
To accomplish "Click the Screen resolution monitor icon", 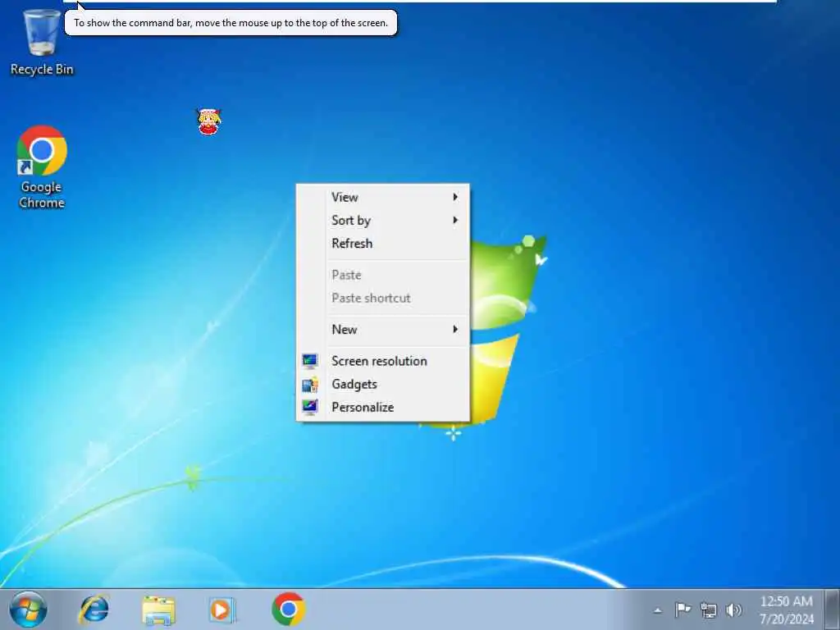I will click(x=309, y=361).
